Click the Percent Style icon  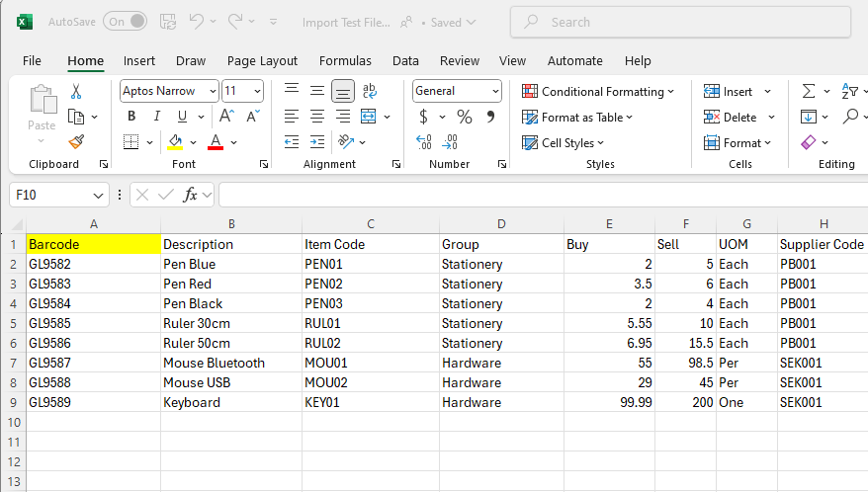(464, 117)
